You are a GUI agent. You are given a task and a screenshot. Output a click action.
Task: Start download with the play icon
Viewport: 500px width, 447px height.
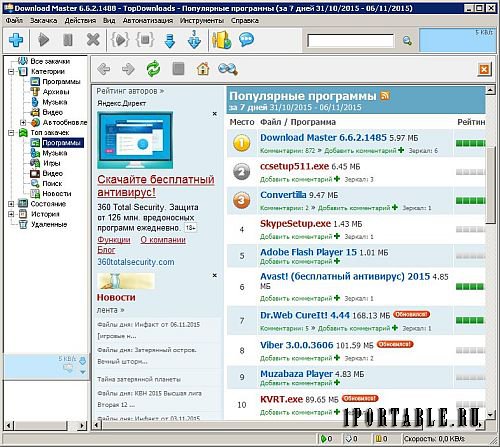click(x=43, y=40)
